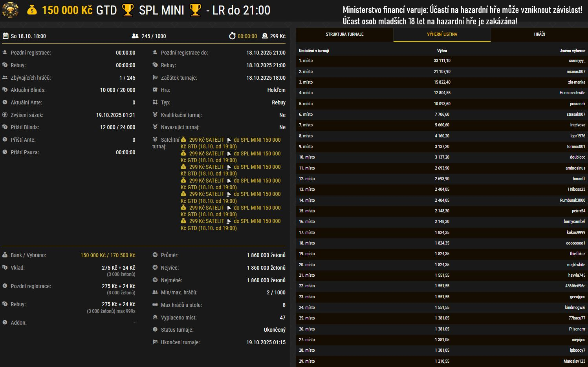Screen dimensions: 588x367
Task: Click the table icon beside Max hráčů u stolu
Action: click(155, 305)
